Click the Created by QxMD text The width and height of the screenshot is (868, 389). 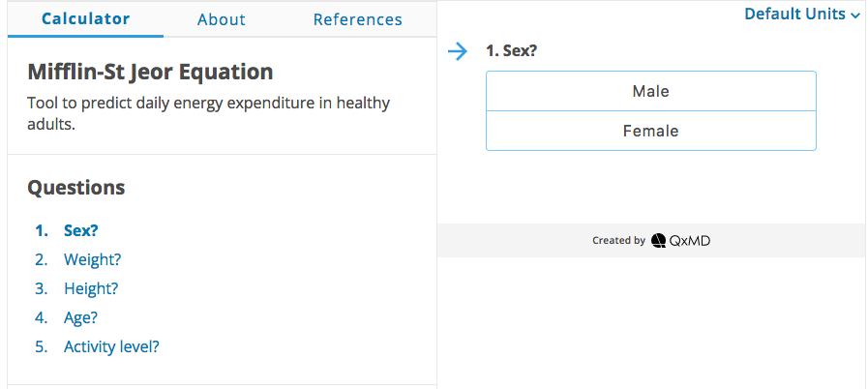pos(651,241)
